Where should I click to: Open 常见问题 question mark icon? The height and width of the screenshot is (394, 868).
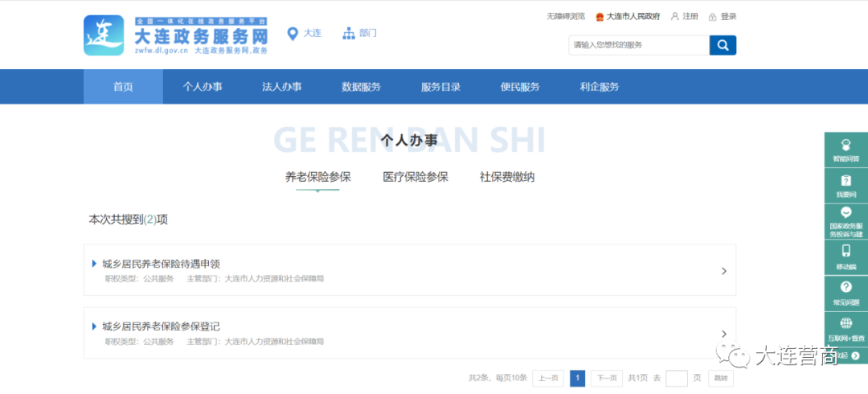pyautogui.click(x=845, y=287)
